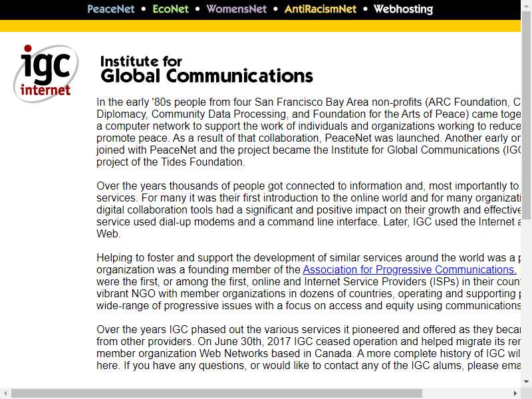Click the line starting 'Over the years IGC phased out'
Screen dimensions: 532x399
(309, 329)
